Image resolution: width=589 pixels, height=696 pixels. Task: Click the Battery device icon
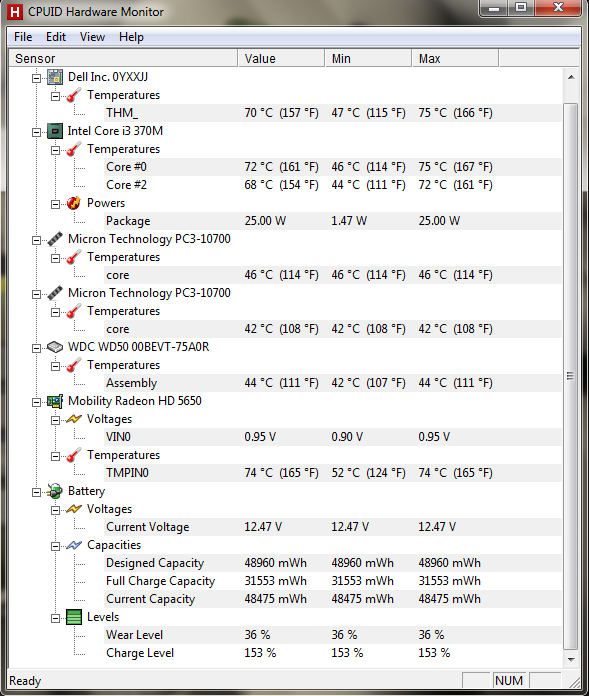click(x=55, y=491)
